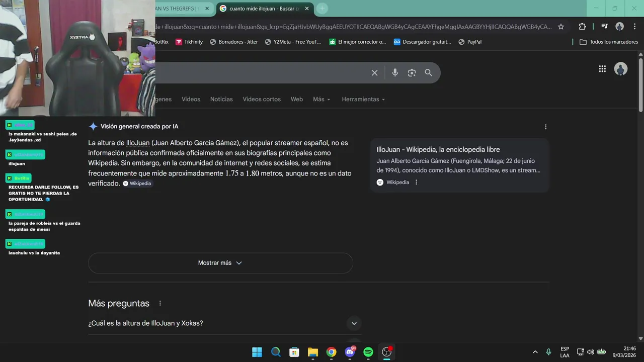Click 'Visión general creada por IA' heading
This screenshot has height=362, width=644.
pos(139,127)
